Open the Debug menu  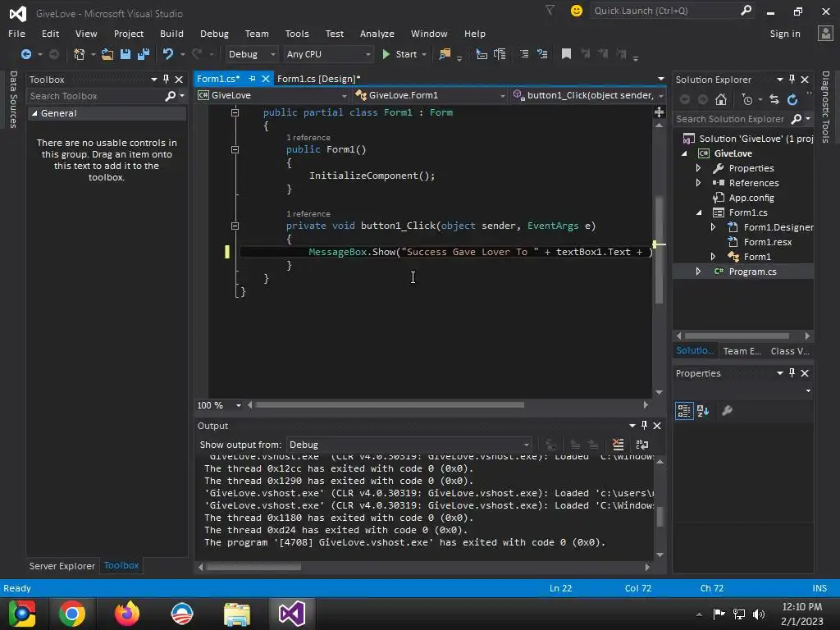214,33
